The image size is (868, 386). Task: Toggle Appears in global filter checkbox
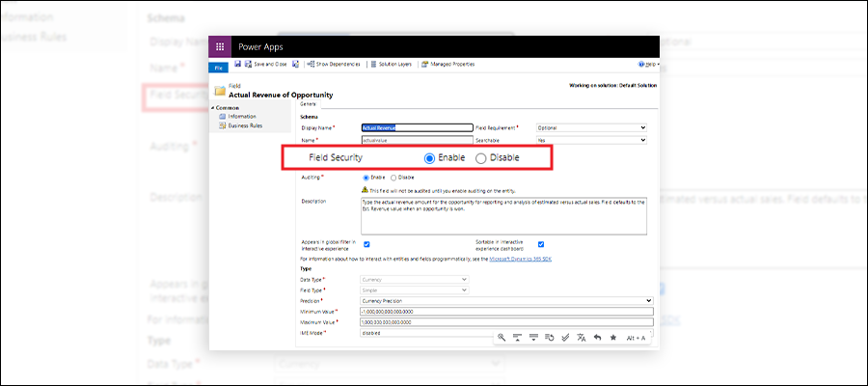click(x=366, y=244)
